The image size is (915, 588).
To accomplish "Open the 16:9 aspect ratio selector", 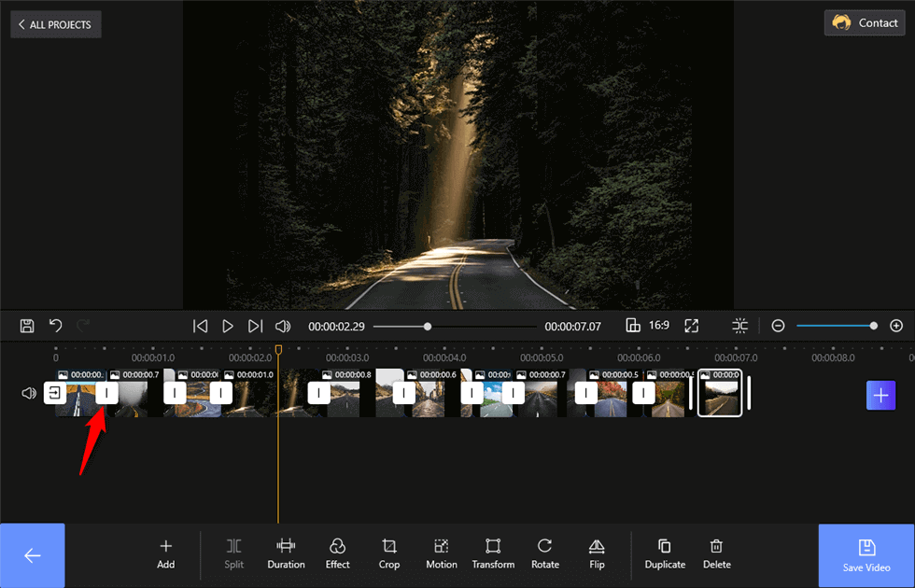I will (x=648, y=326).
